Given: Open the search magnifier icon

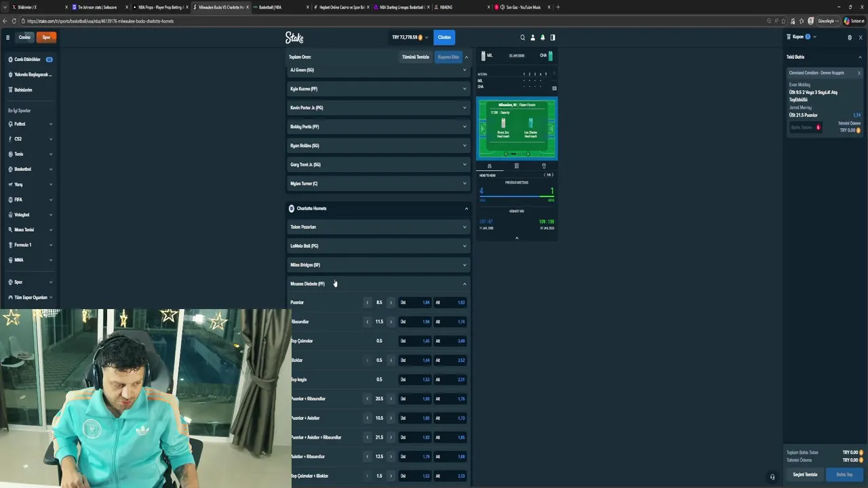Looking at the screenshot, I should coord(522,37).
